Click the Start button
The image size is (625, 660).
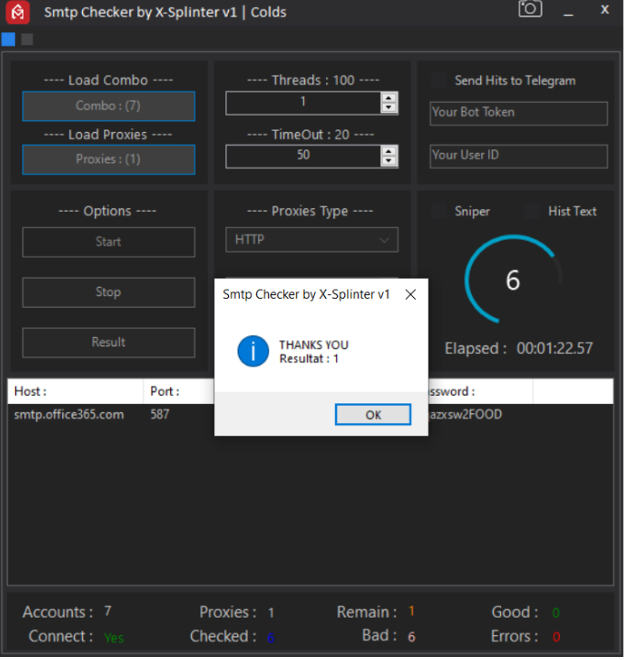click(109, 242)
